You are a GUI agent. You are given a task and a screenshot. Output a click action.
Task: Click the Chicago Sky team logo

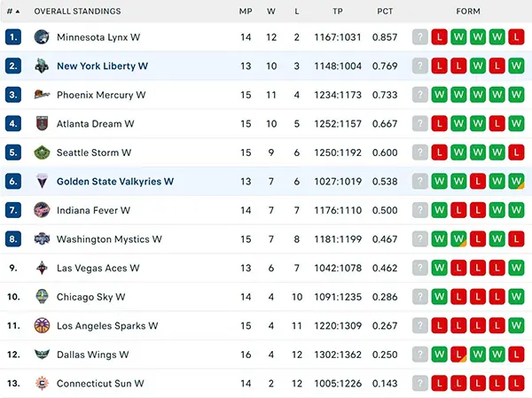click(x=42, y=297)
